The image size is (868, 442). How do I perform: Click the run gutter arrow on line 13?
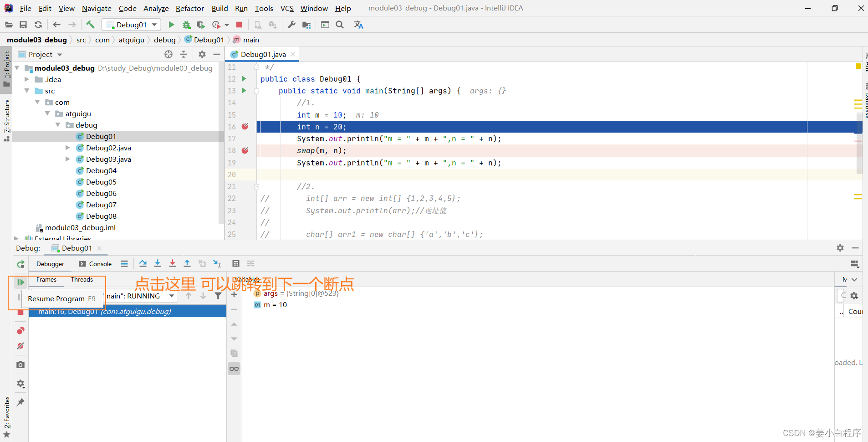244,90
